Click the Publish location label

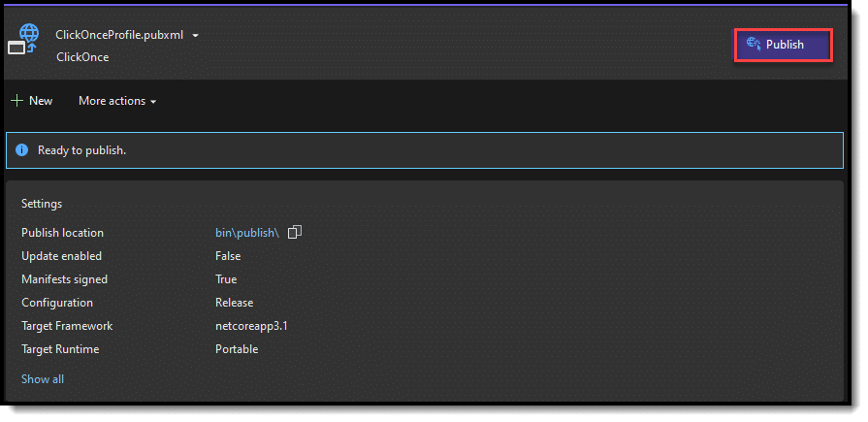pos(62,233)
